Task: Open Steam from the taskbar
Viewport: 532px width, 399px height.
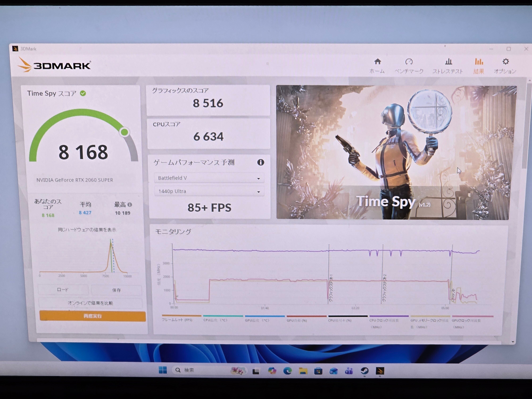Action: pyautogui.click(x=364, y=371)
